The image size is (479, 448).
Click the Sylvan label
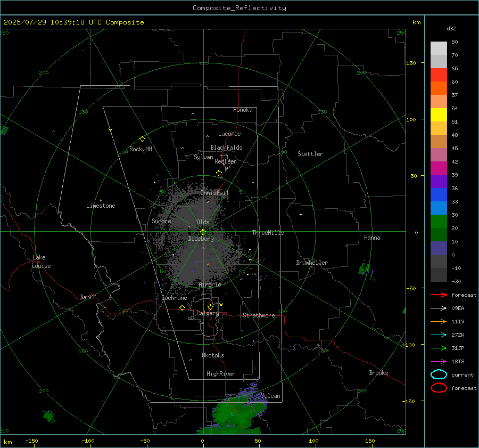click(203, 157)
